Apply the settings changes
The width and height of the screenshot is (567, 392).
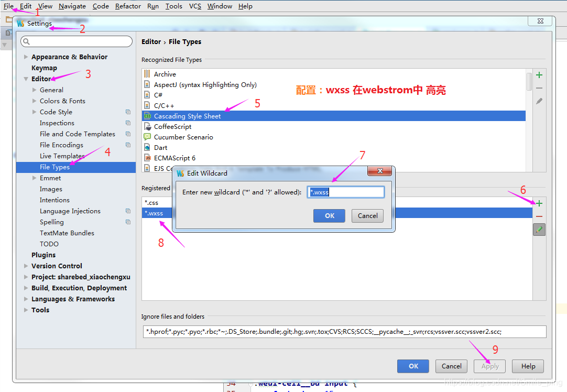[x=490, y=366]
